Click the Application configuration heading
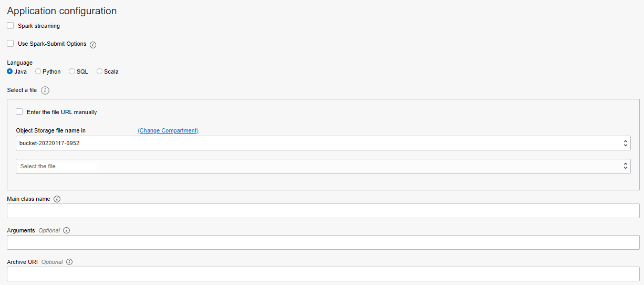This screenshot has width=644, height=285. click(x=62, y=11)
